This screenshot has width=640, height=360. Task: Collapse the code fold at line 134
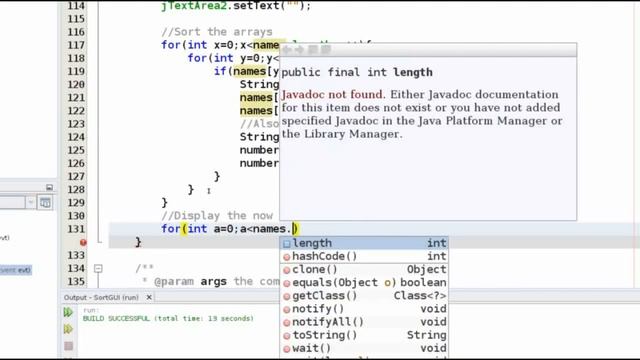click(98, 269)
